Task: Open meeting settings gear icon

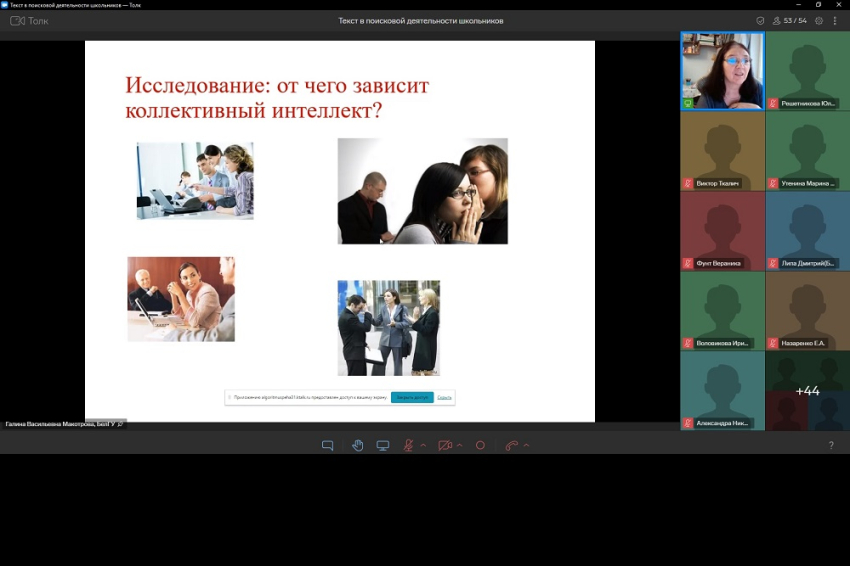Action: click(819, 21)
